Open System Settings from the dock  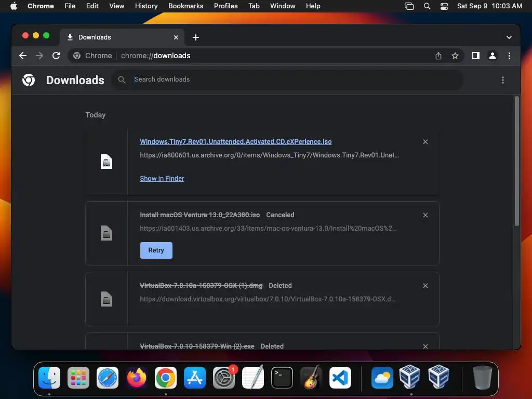point(224,378)
